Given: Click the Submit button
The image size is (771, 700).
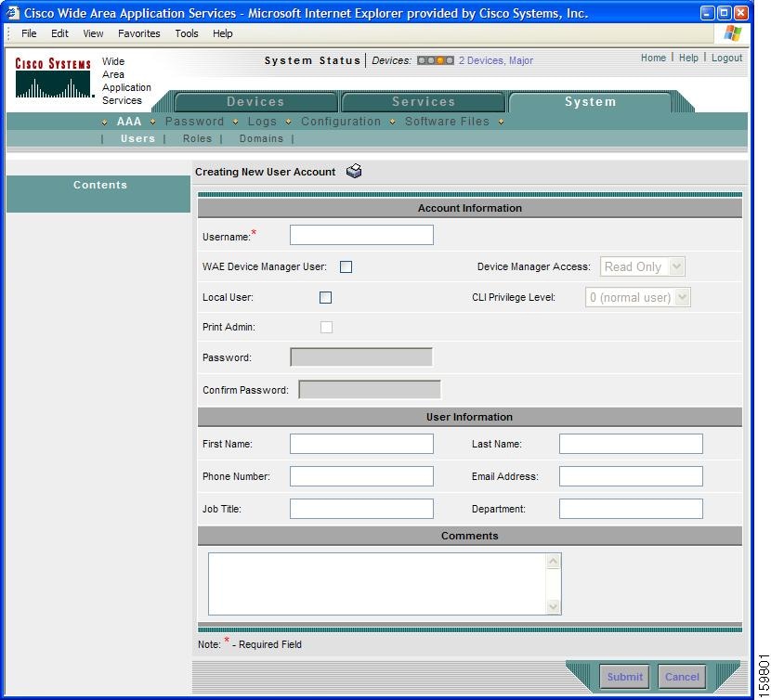Looking at the screenshot, I should [x=624, y=677].
